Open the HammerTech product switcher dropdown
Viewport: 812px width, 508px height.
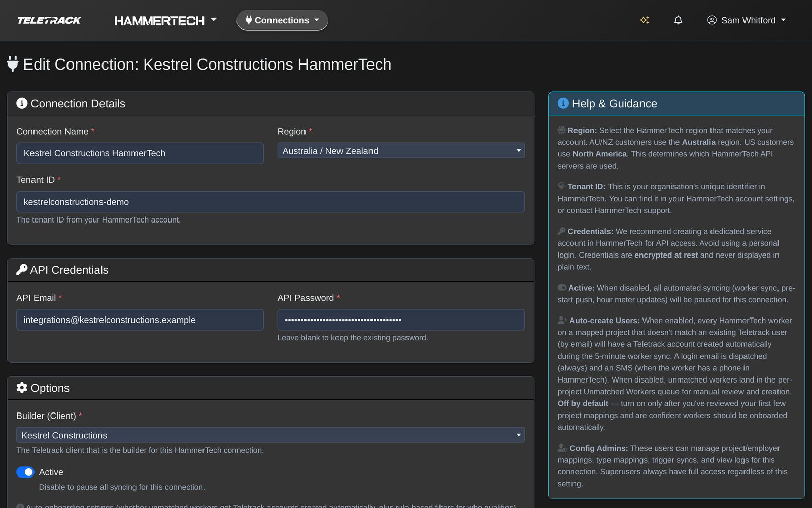165,20
